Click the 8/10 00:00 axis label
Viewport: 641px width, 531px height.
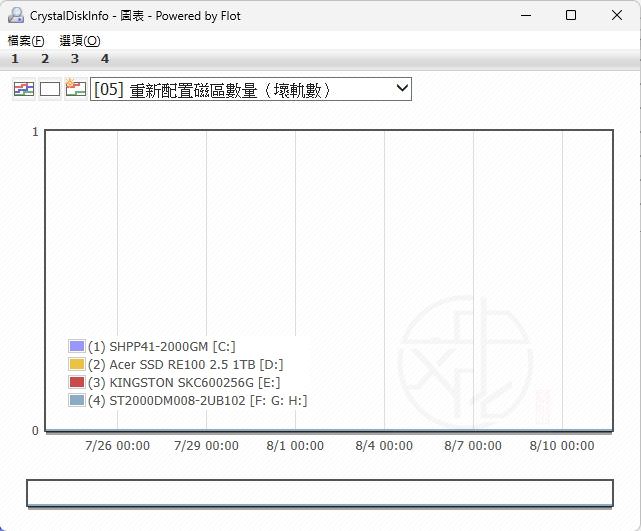[x=562, y=446]
